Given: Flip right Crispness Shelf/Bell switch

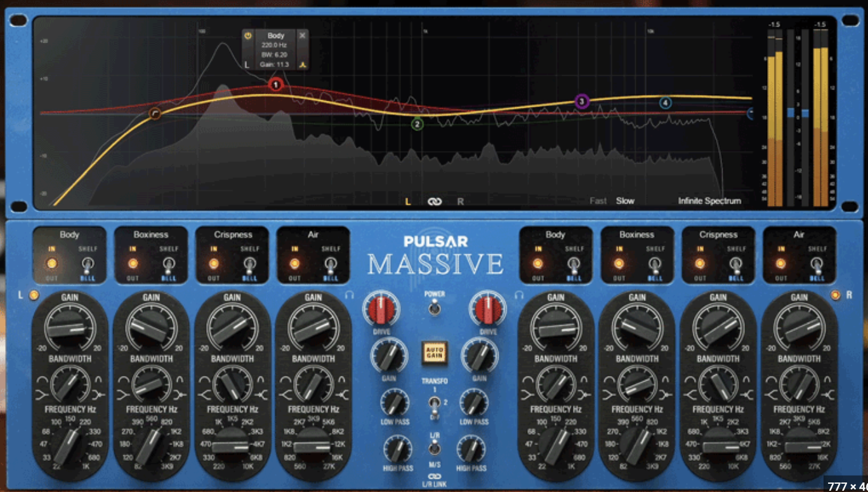Looking at the screenshot, I should [736, 264].
